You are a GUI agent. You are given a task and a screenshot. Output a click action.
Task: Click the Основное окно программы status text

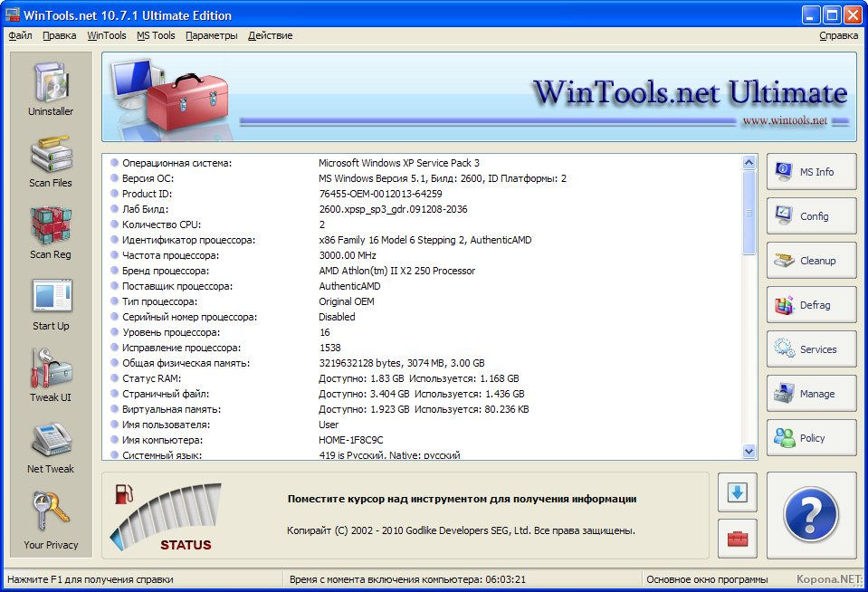tap(707, 579)
